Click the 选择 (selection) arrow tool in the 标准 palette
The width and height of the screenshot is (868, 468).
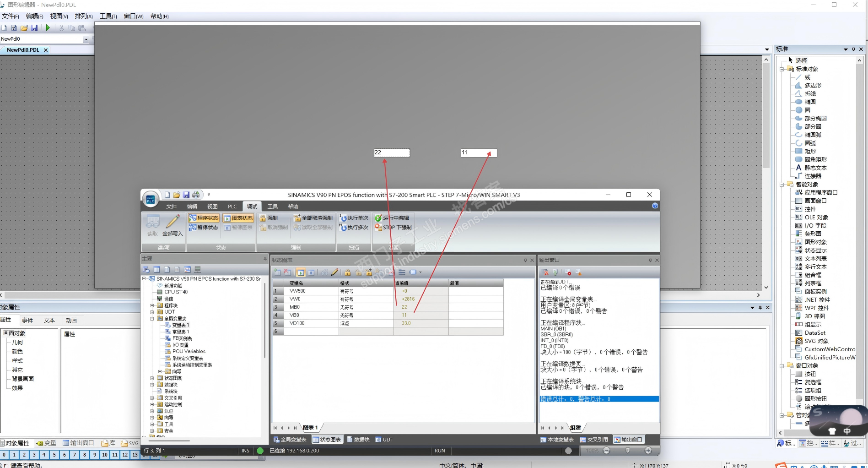798,60
